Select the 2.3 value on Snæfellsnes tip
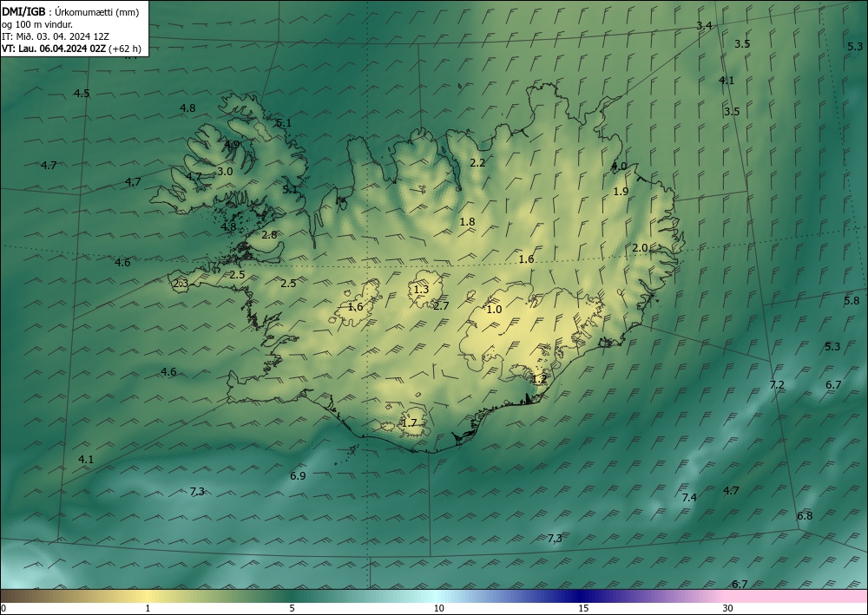This screenshot has height=615, width=868. [x=181, y=284]
